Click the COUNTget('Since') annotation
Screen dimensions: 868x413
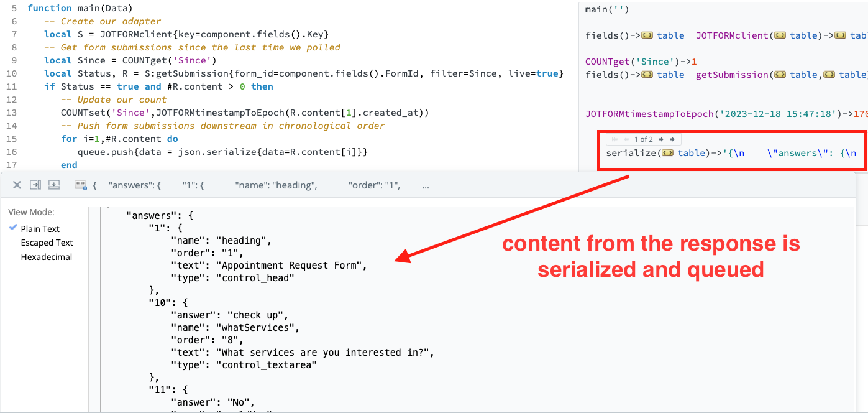click(641, 62)
